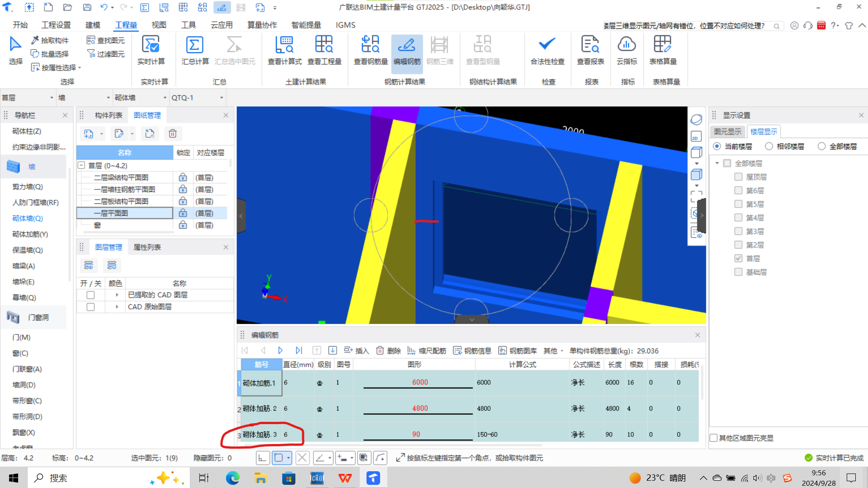Toggle CAD 原始图层 checkbox
The width and height of the screenshot is (868, 488).
click(x=91, y=307)
